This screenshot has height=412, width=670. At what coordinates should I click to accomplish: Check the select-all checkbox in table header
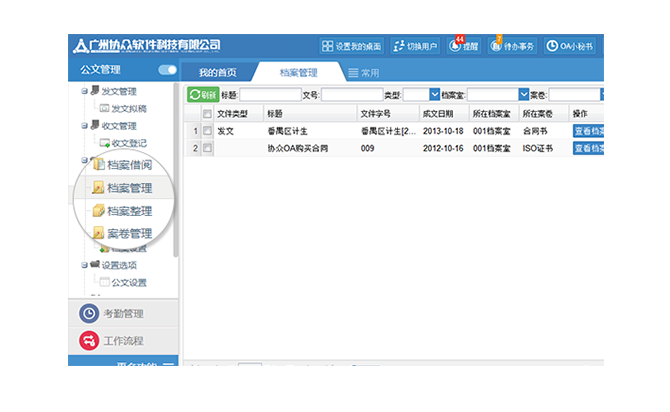[x=207, y=114]
